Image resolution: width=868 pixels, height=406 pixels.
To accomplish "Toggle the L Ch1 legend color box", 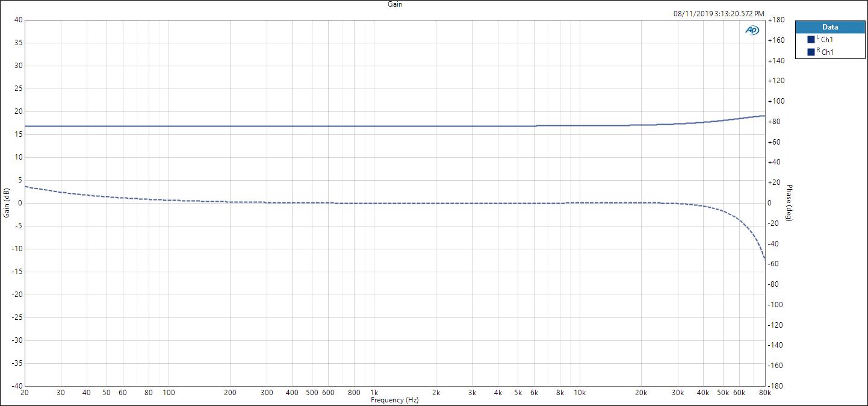I will point(811,40).
